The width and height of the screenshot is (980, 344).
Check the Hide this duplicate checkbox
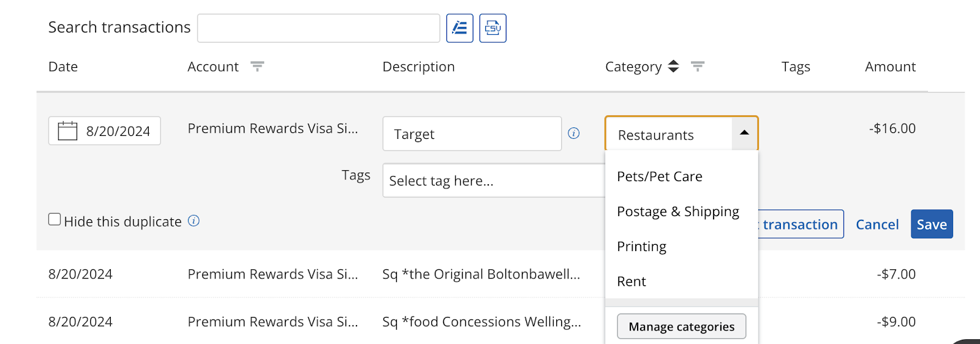pos(55,219)
